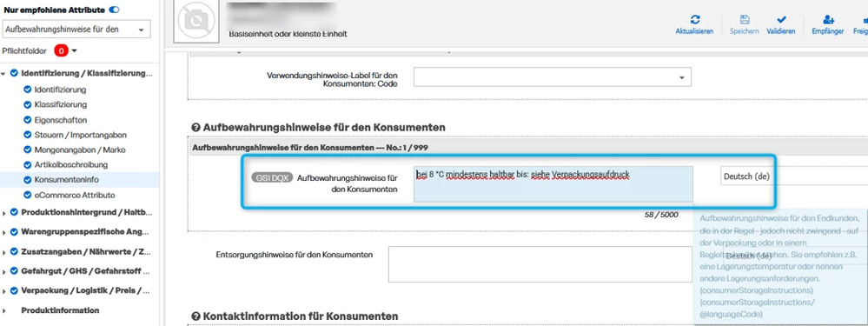This screenshot has width=868, height=326.
Task: Click check icon beside eCommerce Attribute
Action: click(x=27, y=195)
